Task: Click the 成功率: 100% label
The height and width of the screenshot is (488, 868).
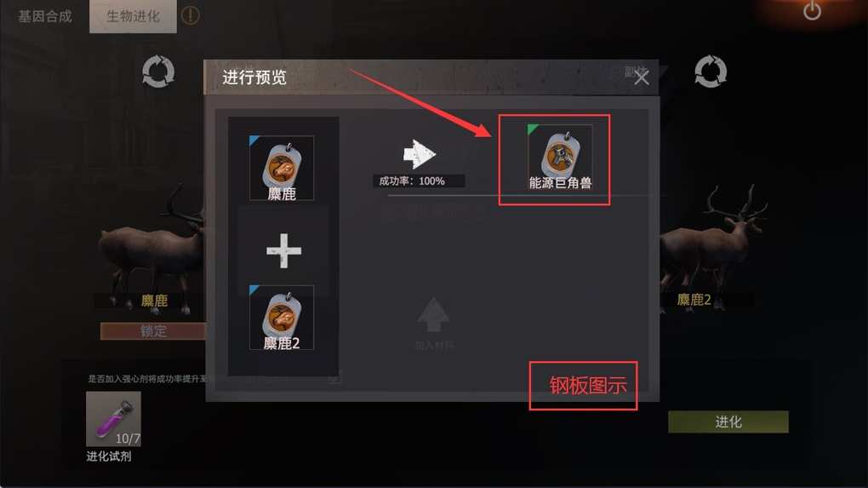Action: [413, 181]
